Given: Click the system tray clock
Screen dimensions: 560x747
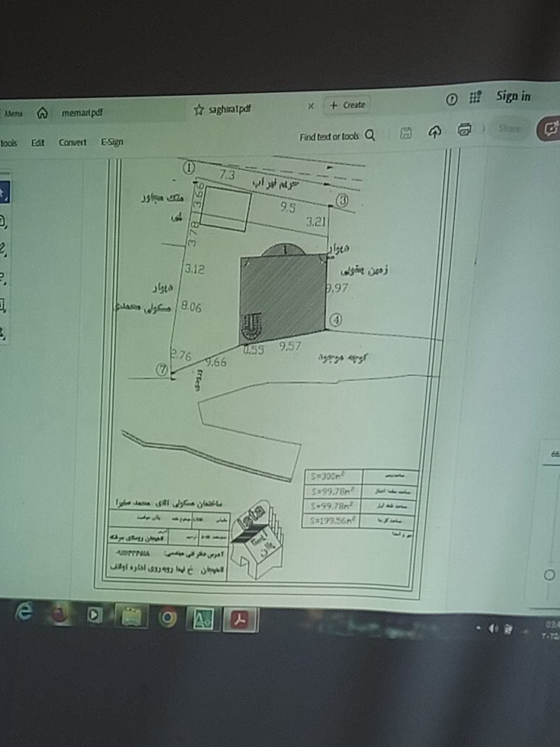Looking at the screenshot, I should click(551, 630).
